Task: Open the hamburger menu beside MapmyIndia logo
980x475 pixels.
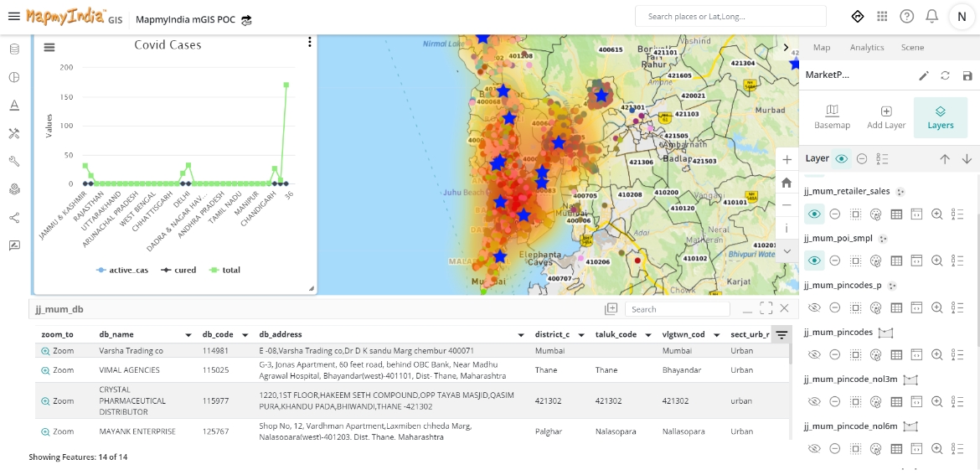Action: click(x=13, y=17)
